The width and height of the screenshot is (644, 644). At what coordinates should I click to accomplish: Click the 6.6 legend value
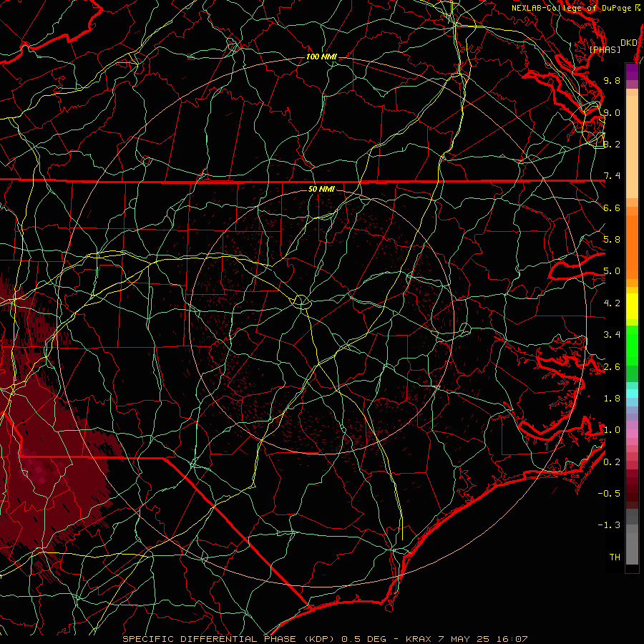(x=612, y=208)
